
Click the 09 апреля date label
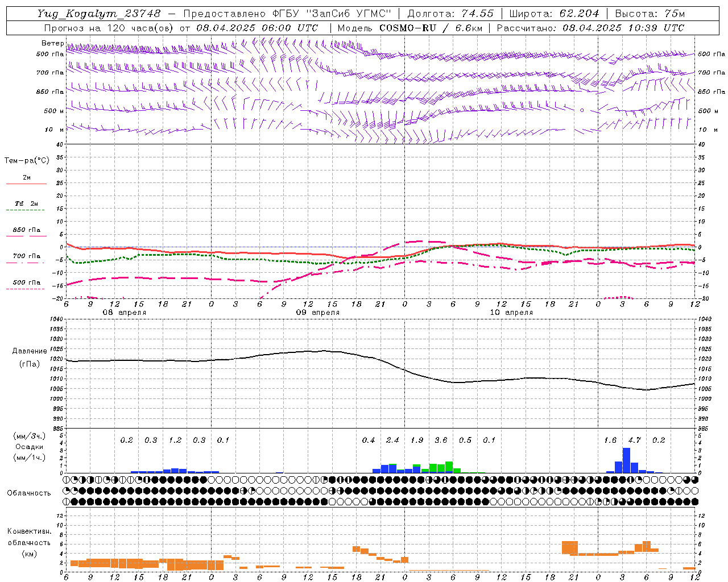[x=318, y=313]
